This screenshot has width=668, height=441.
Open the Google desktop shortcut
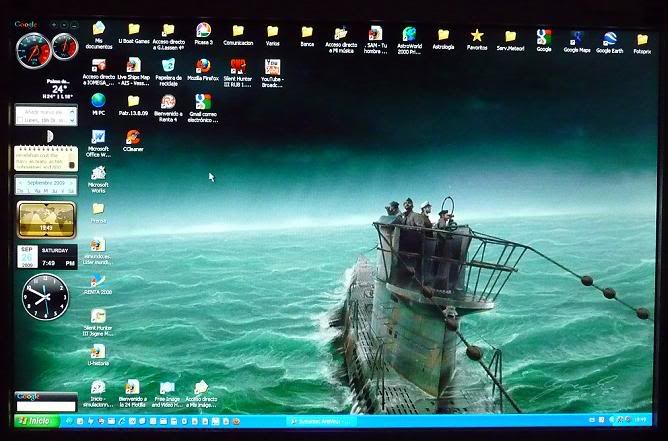point(544,41)
